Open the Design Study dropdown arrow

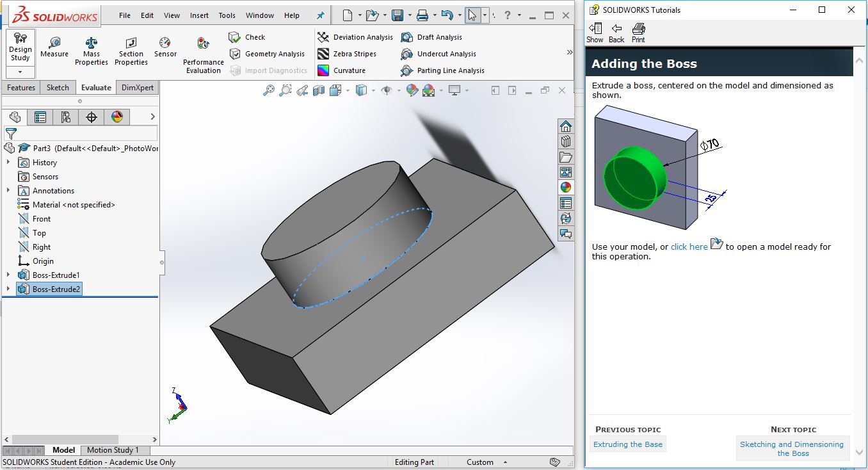(20, 72)
